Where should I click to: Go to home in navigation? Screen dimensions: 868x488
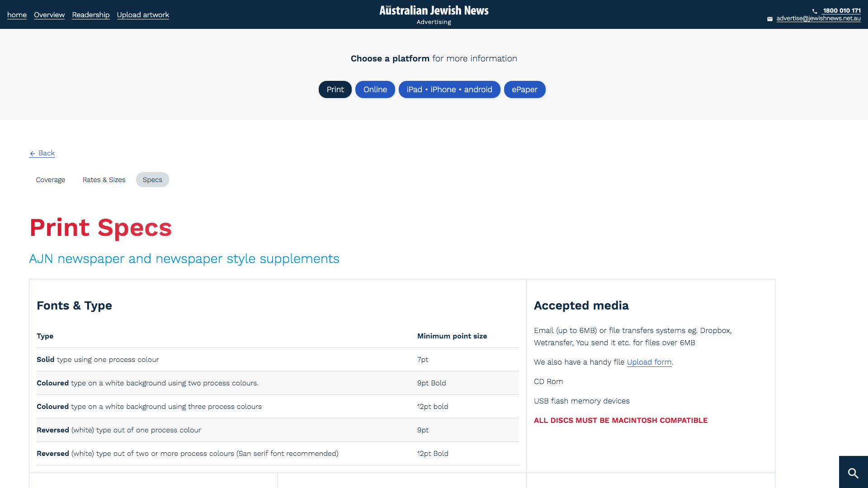click(17, 14)
